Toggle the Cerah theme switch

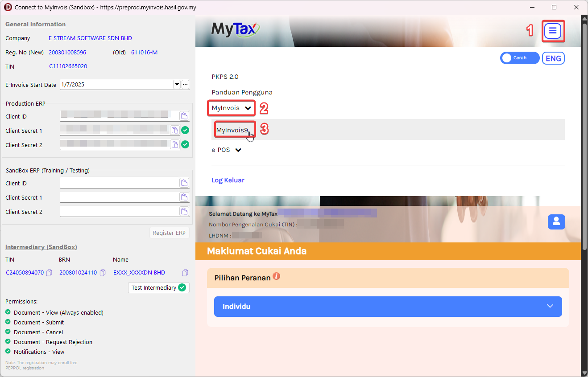tap(519, 58)
